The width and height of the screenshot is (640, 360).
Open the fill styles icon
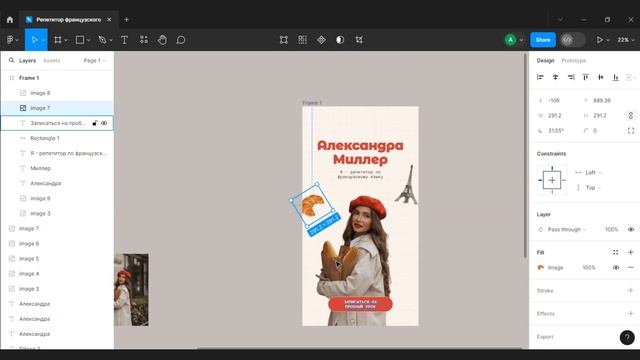pyautogui.click(x=616, y=252)
